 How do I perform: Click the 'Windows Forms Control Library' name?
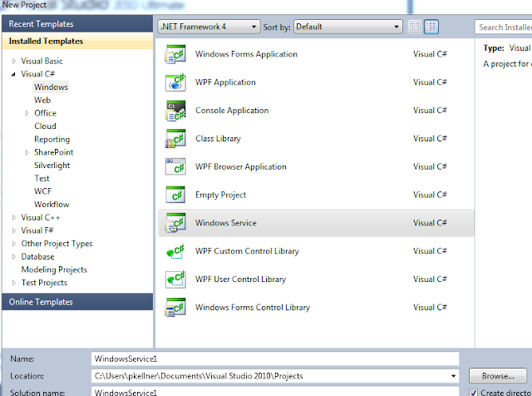pos(253,307)
